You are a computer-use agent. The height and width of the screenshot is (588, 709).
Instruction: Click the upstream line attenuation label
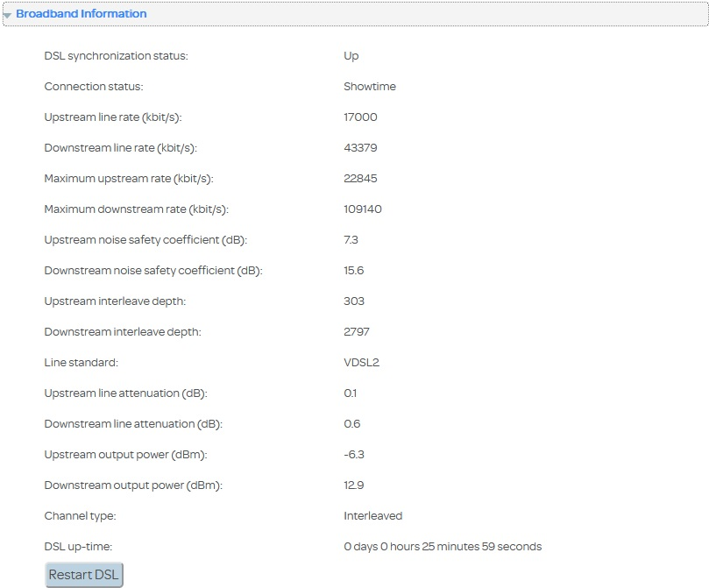pyautogui.click(x=125, y=393)
